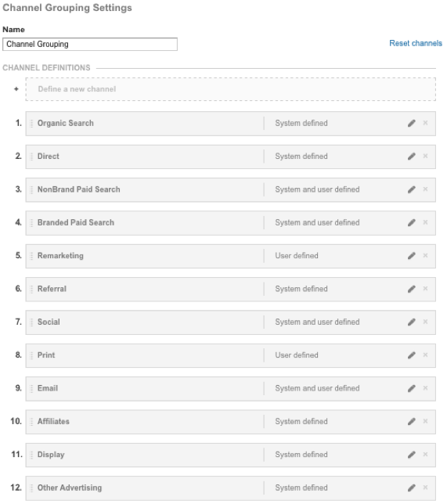
Task: Remove the Email channel
Action: click(x=425, y=387)
